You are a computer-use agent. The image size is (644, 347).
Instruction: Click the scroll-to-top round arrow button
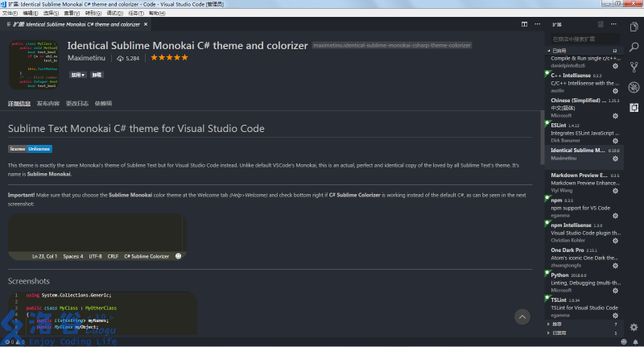point(522,316)
